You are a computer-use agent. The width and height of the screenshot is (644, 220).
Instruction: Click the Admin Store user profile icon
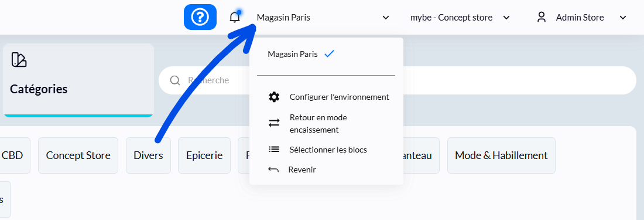[542, 17]
